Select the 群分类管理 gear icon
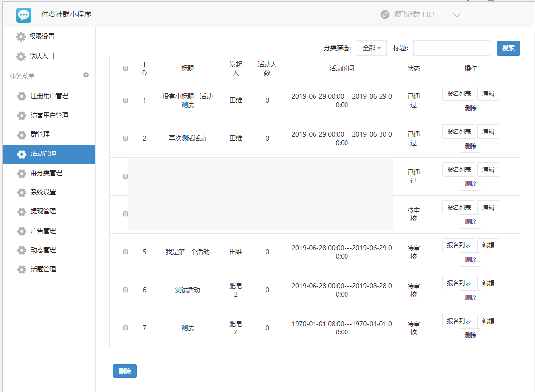This screenshot has width=535, height=392. coord(22,173)
